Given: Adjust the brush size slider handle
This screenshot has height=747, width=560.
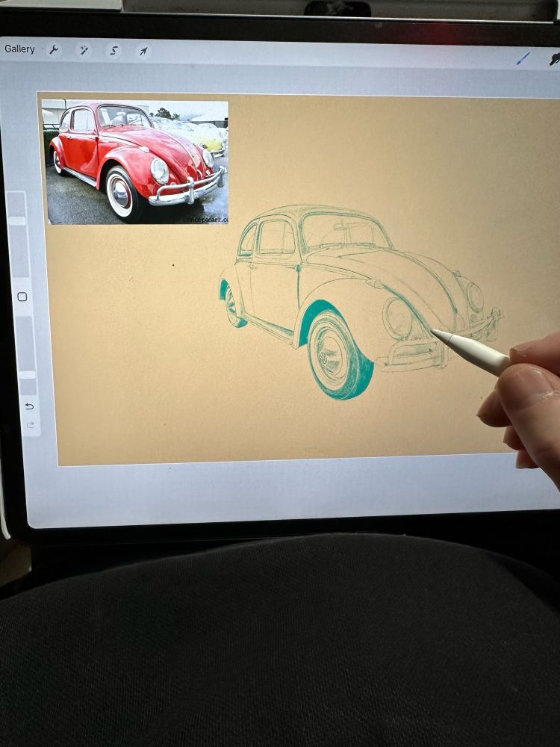Looking at the screenshot, I should point(17,221).
